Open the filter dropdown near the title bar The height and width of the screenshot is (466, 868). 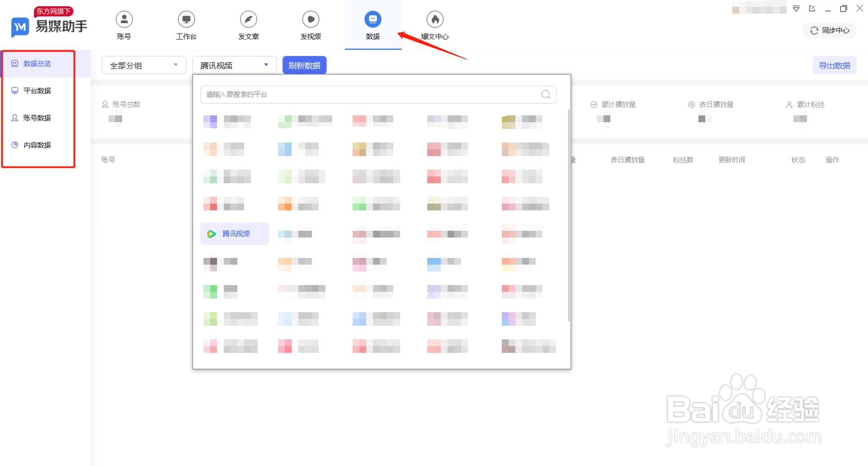click(796, 8)
